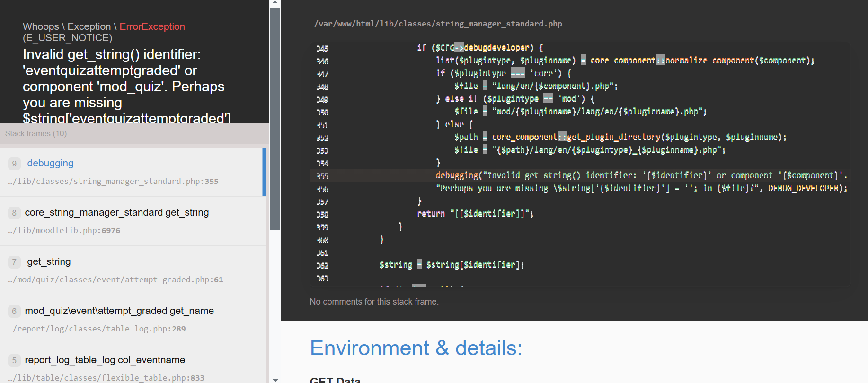Viewport: 868px width, 383px height.
Task: Open the mod_quiz\event\attempt_graded get_name frame
Action: click(x=133, y=319)
